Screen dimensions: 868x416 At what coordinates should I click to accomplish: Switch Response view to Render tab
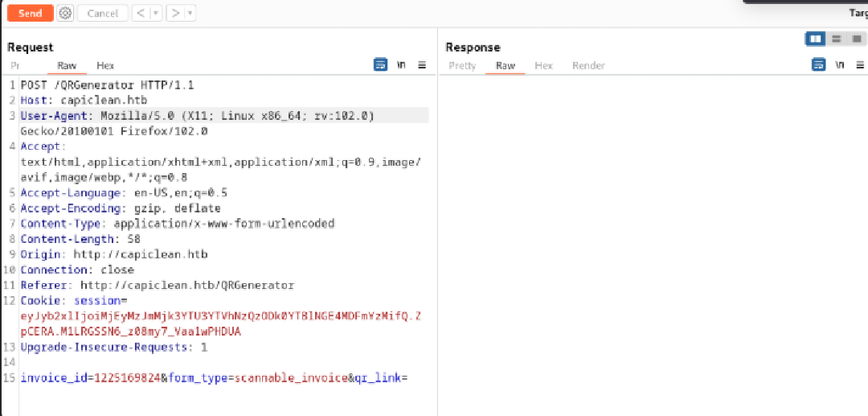pos(588,66)
